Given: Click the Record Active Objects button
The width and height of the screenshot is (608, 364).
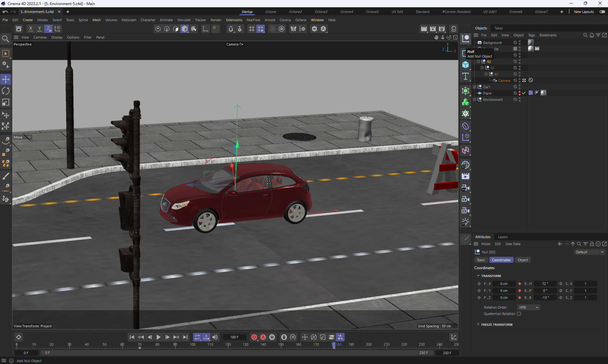Looking at the screenshot, I should 254,337.
